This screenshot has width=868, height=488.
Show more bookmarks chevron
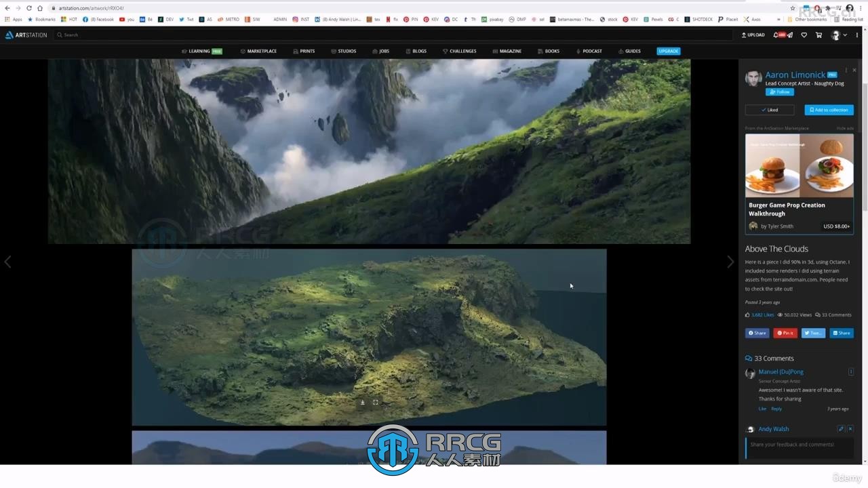pos(779,20)
